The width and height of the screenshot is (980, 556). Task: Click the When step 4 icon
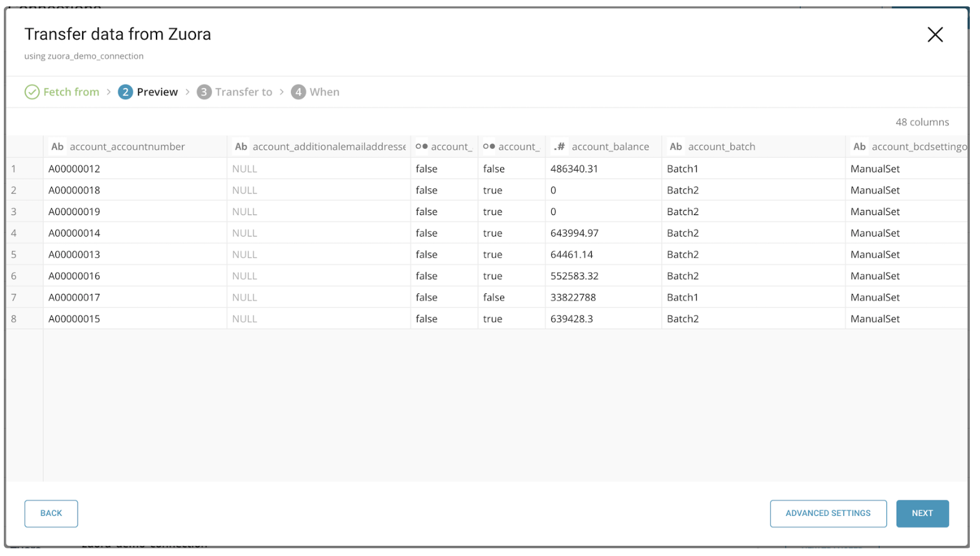pyautogui.click(x=298, y=92)
